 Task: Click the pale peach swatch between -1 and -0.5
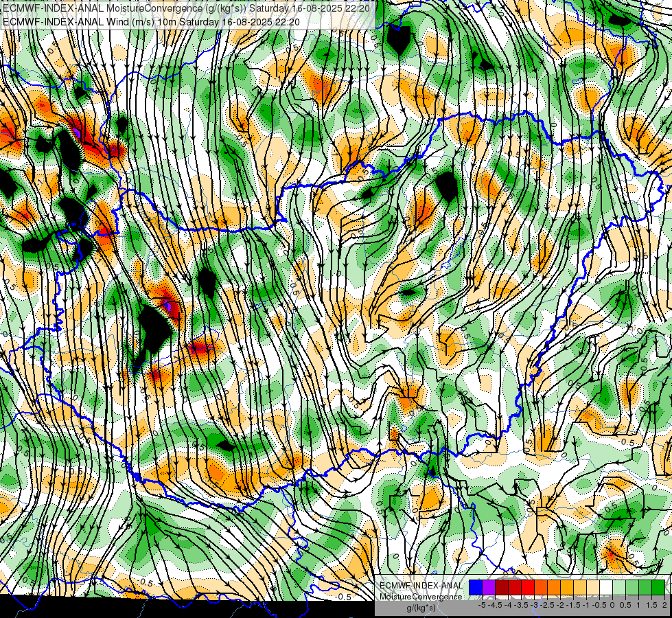[592, 587]
